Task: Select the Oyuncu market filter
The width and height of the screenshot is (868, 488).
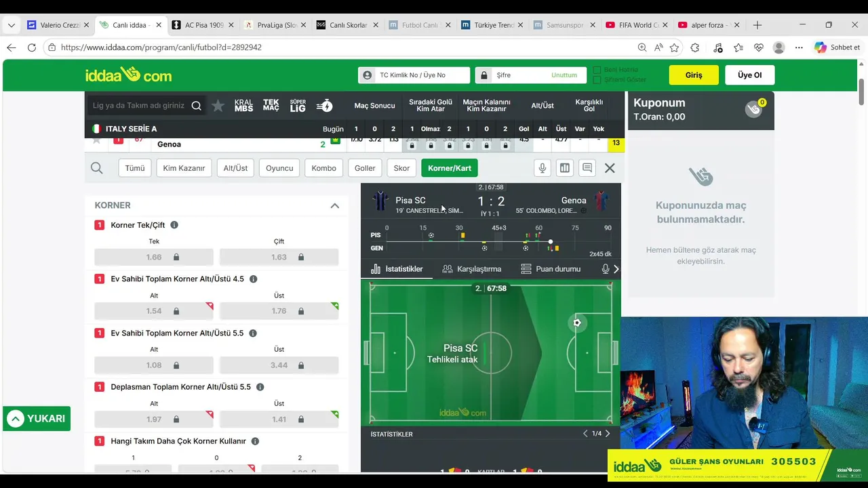Action: pos(279,168)
